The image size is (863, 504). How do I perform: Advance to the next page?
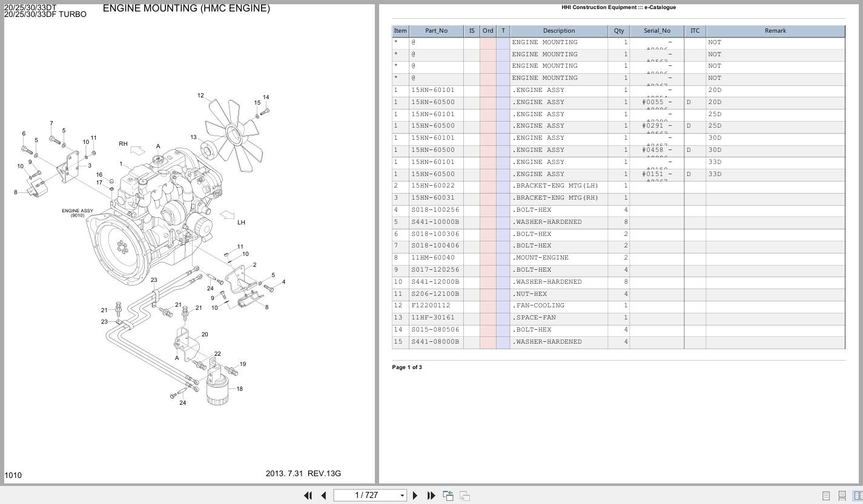(x=415, y=496)
